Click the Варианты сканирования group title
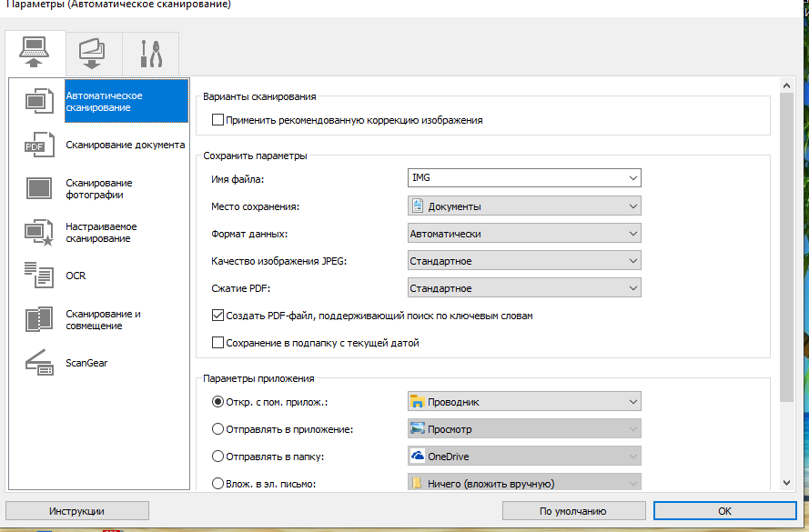This screenshot has height=532, width=809. click(x=259, y=96)
